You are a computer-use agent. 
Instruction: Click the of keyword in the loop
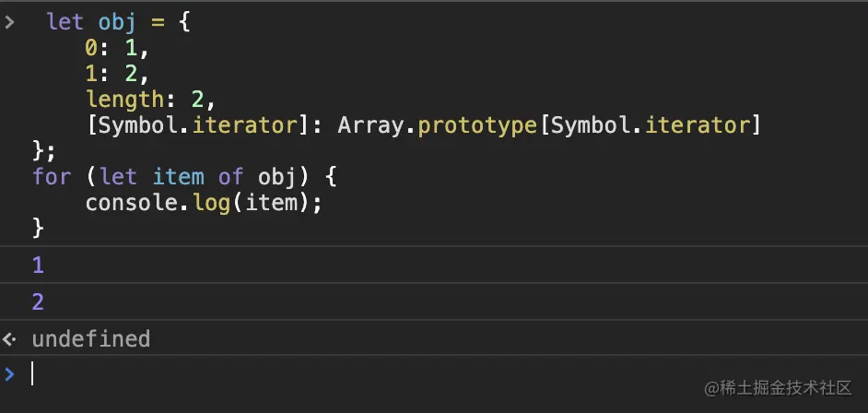click(x=231, y=175)
